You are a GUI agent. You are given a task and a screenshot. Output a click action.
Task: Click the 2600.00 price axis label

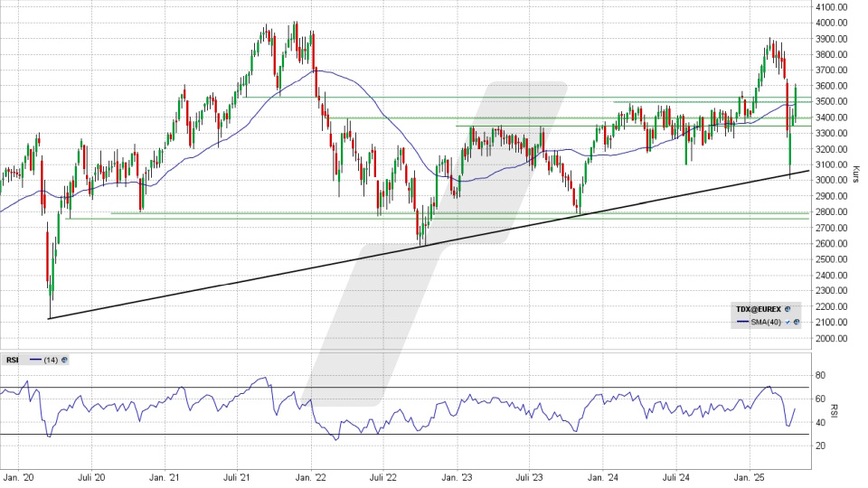[x=832, y=243]
